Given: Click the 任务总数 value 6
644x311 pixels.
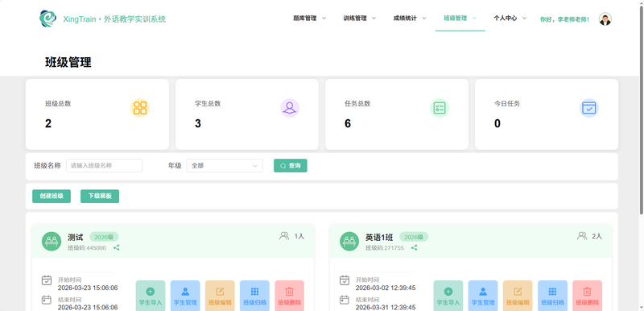Looking at the screenshot, I should click(348, 123).
